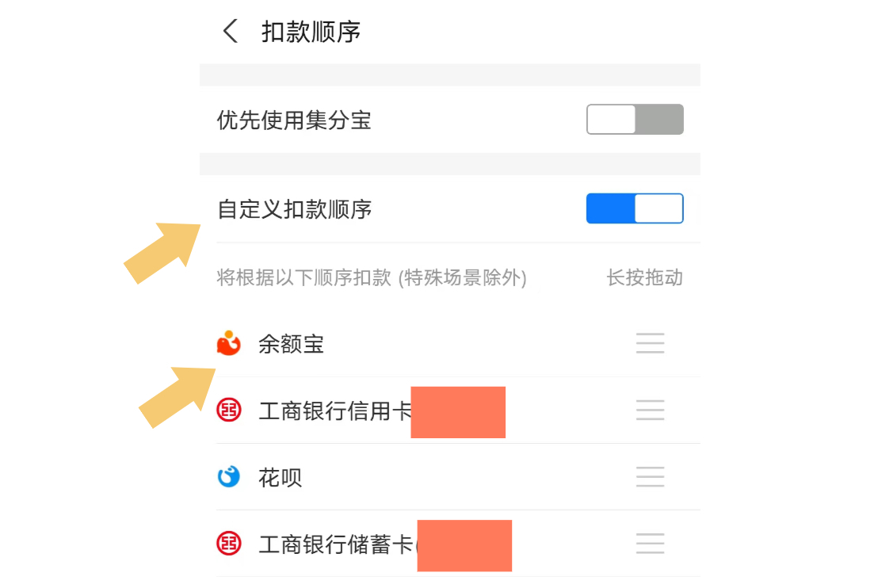Tap the back arrow at top left

(230, 31)
